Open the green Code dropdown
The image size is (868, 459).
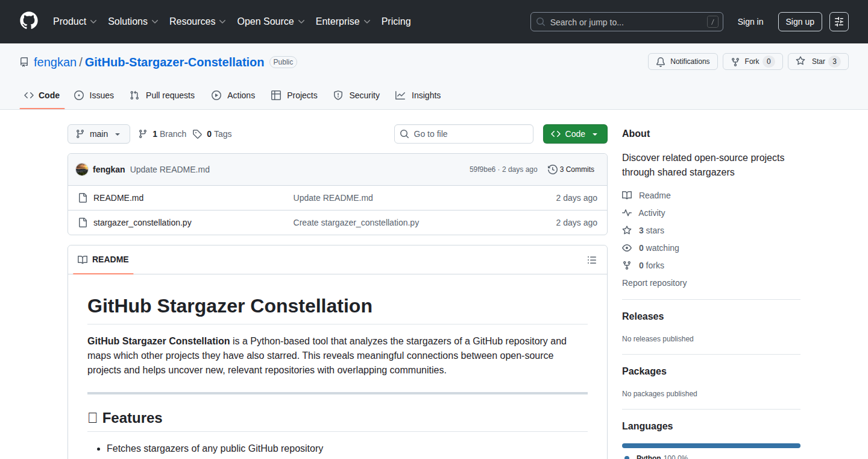tap(575, 134)
